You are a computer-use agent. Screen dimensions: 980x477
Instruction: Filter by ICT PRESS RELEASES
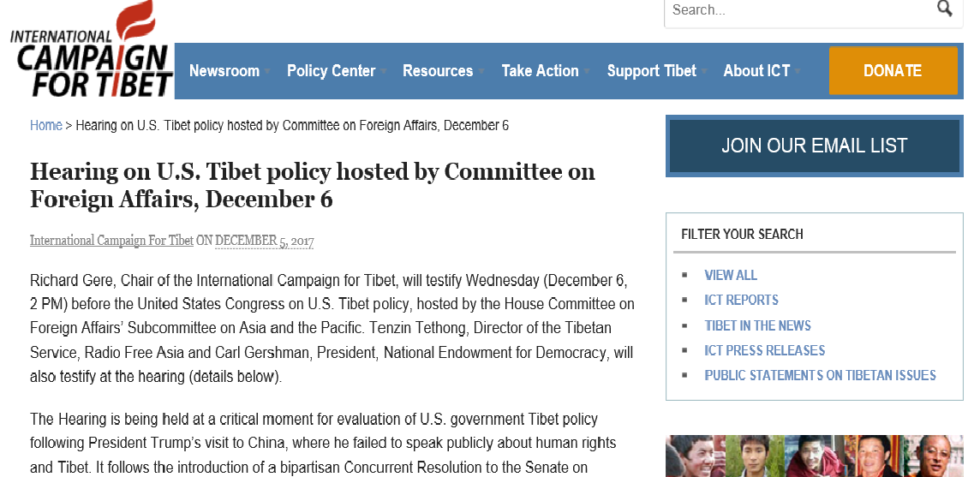click(764, 350)
